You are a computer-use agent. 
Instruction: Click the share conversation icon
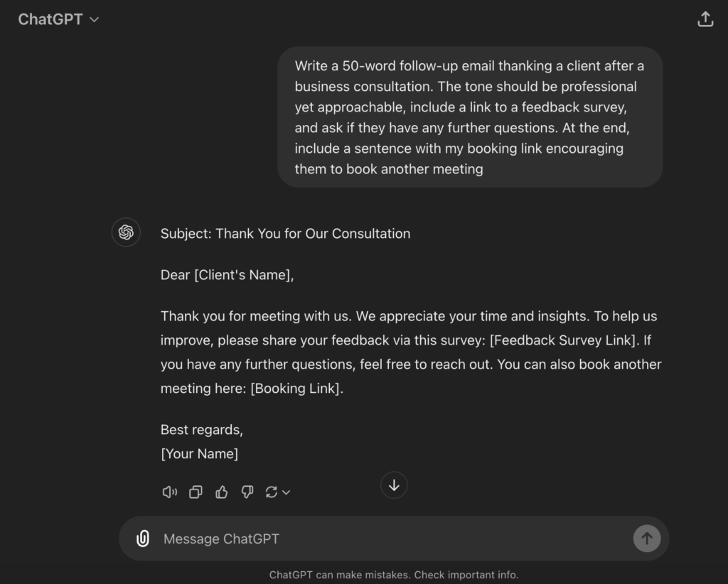point(705,20)
